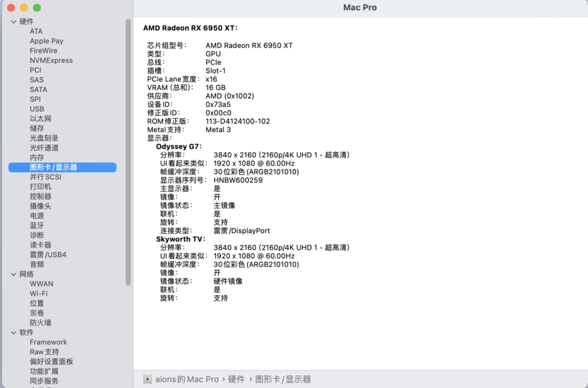Show 位置 under the network section
Image resolution: width=588 pixels, height=388 pixels.
[x=37, y=304]
